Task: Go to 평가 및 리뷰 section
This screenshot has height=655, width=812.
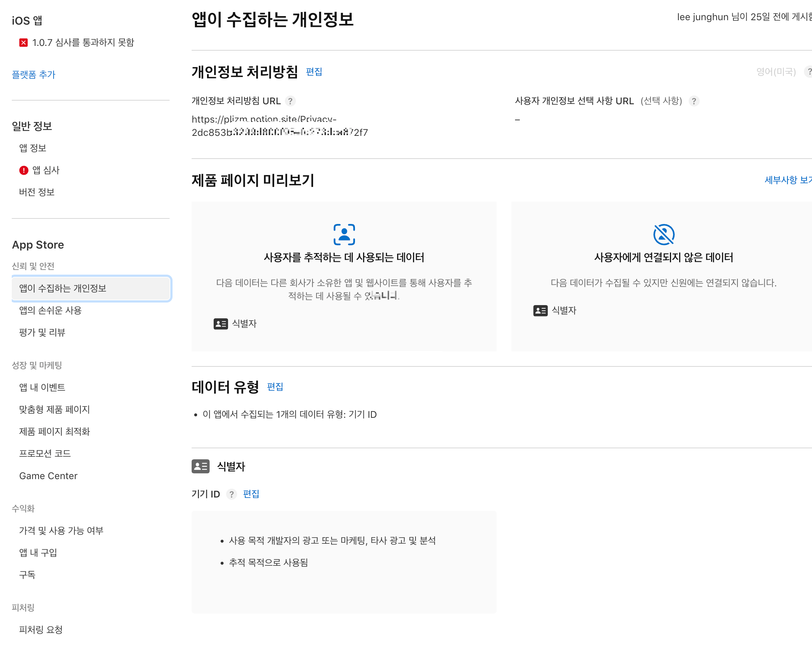Action: 42,332
